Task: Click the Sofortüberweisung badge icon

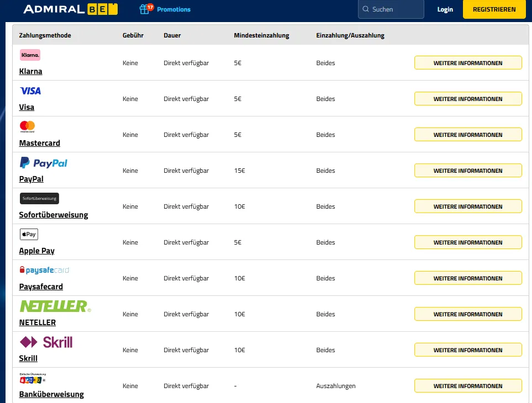Action: (x=39, y=198)
